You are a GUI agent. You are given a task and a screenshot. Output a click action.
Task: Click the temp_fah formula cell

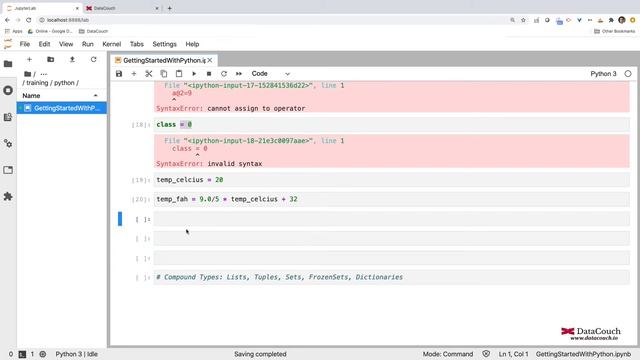(391, 199)
